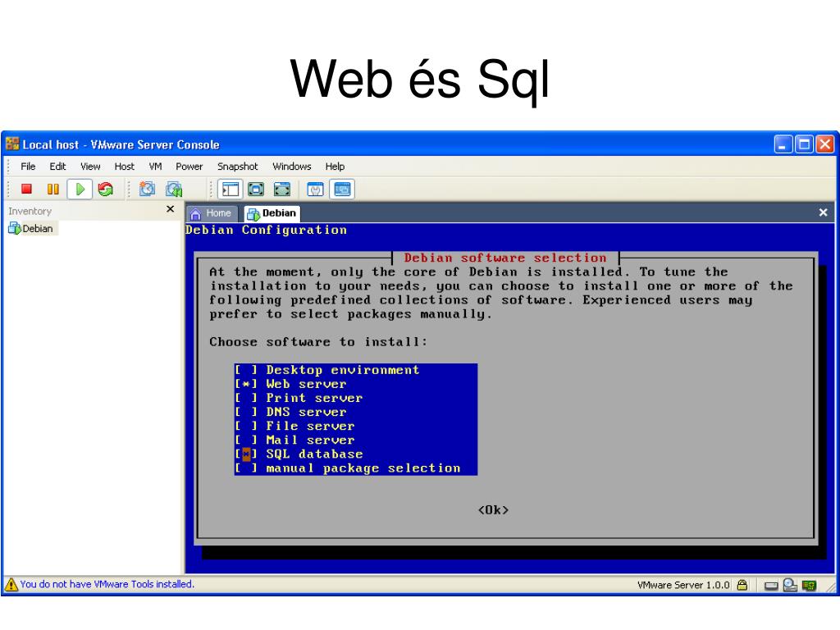Click the padlock icon in status bar
This screenshot has height=630, width=840.
pos(742,584)
